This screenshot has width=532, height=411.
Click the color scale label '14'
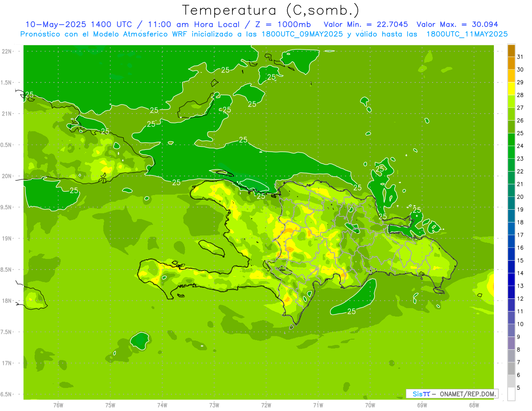tap(520, 273)
